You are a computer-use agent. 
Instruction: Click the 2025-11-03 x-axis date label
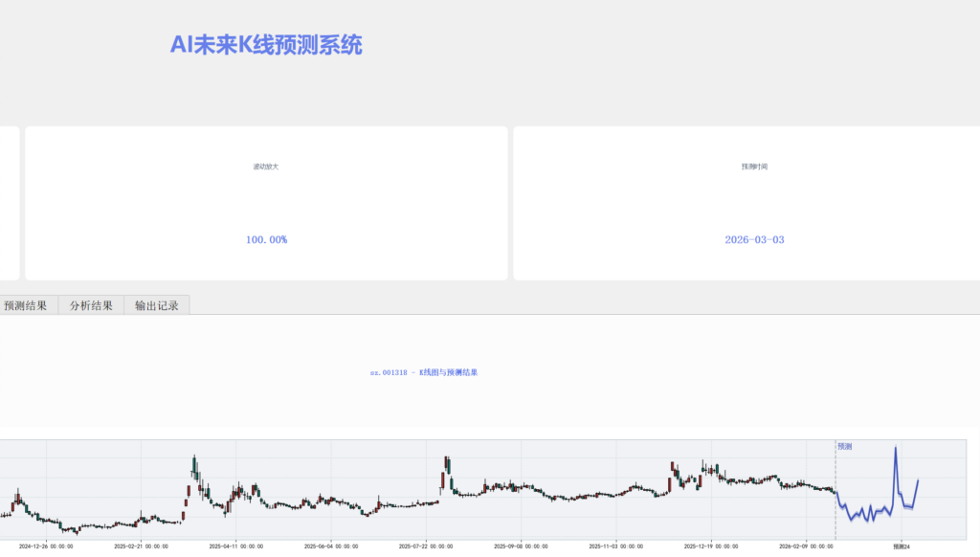pyautogui.click(x=615, y=546)
